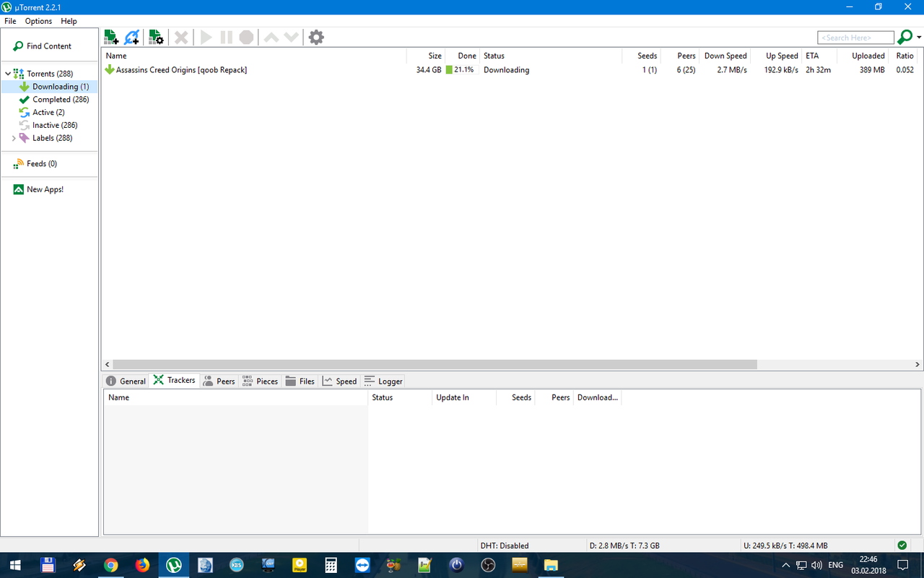Open the Help menu
Image resolution: width=924 pixels, height=578 pixels.
point(69,21)
